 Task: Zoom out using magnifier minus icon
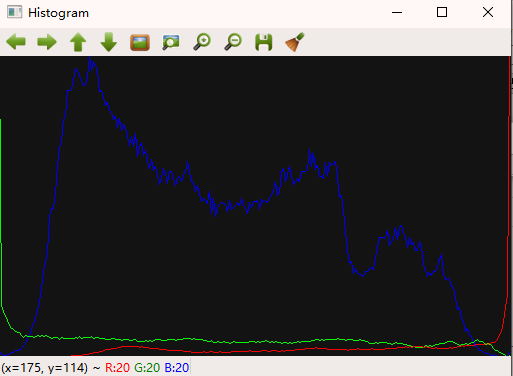coord(233,42)
